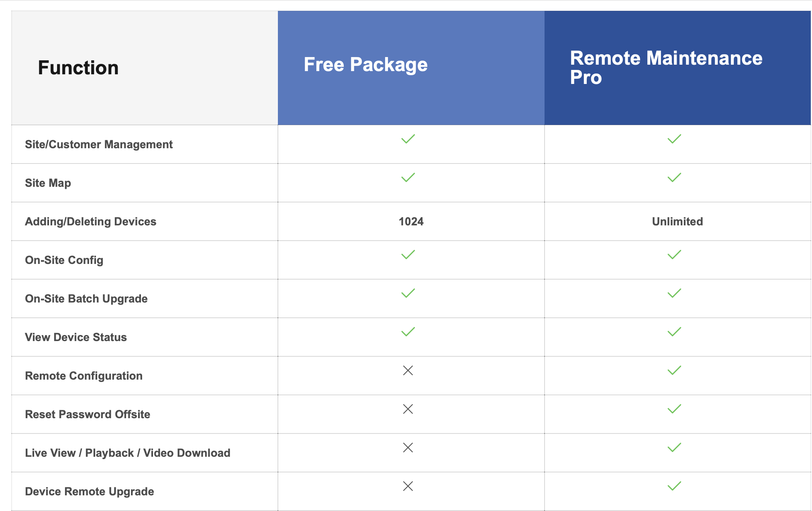Click the Adding/Deleting Devices row label
This screenshot has width=812, height=511.
90,222
